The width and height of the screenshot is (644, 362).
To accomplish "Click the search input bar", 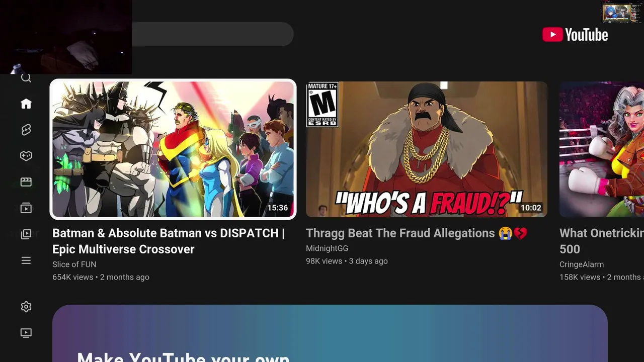I will pos(212,34).
